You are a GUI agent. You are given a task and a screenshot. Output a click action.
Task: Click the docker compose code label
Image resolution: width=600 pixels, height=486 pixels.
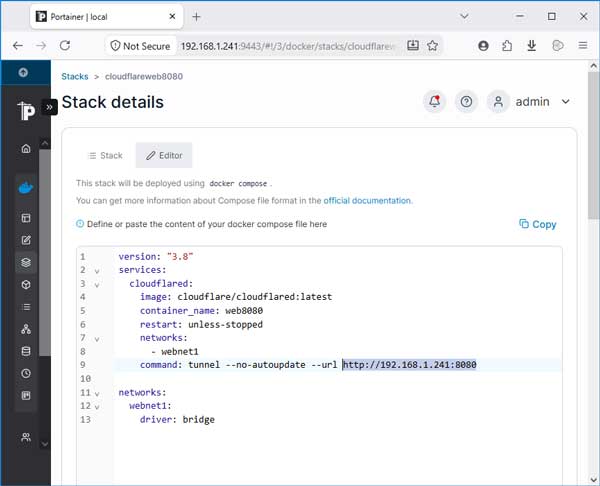[x=238, y=184]
